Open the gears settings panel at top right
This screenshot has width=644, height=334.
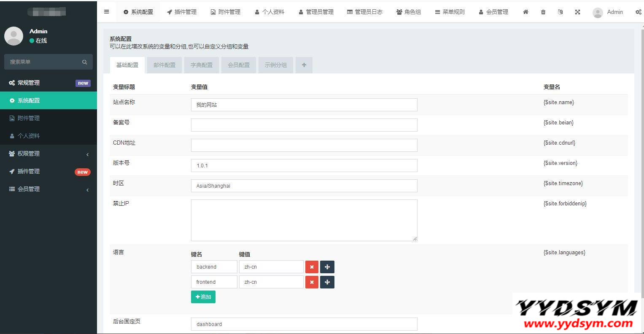click(638, 12)
